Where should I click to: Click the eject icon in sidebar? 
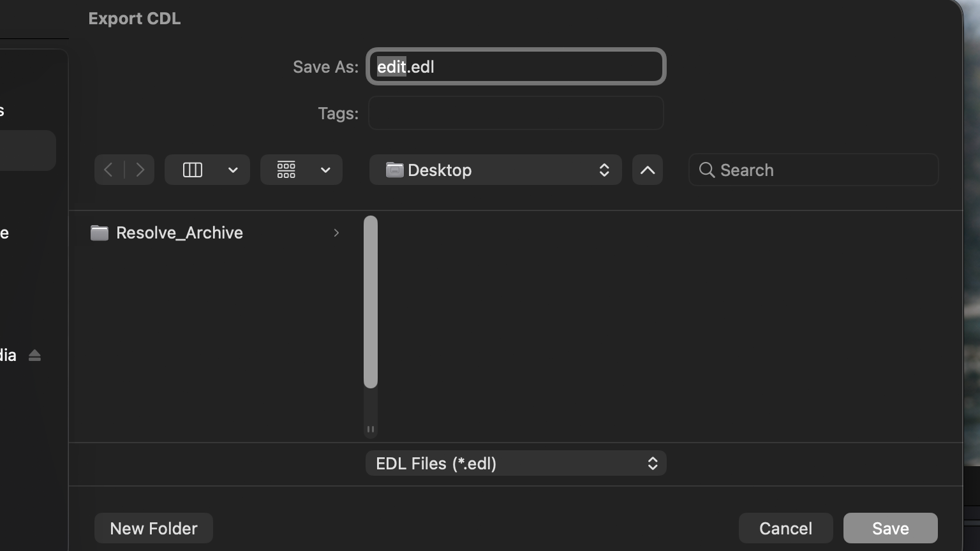point(34,356)
